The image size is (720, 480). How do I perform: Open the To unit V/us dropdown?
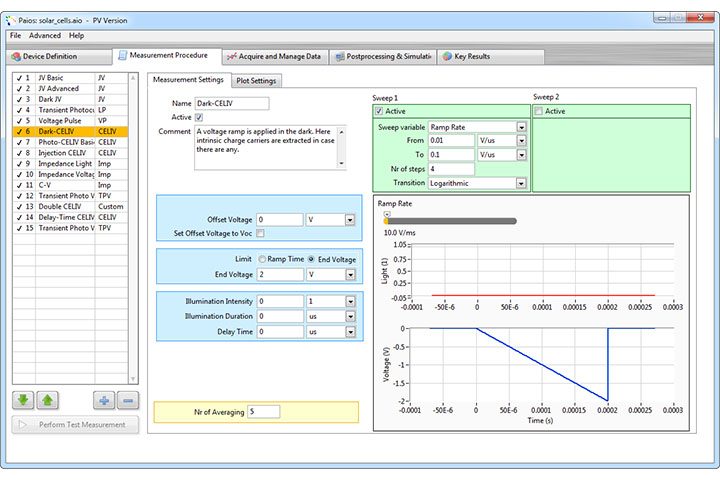[522, 155]
